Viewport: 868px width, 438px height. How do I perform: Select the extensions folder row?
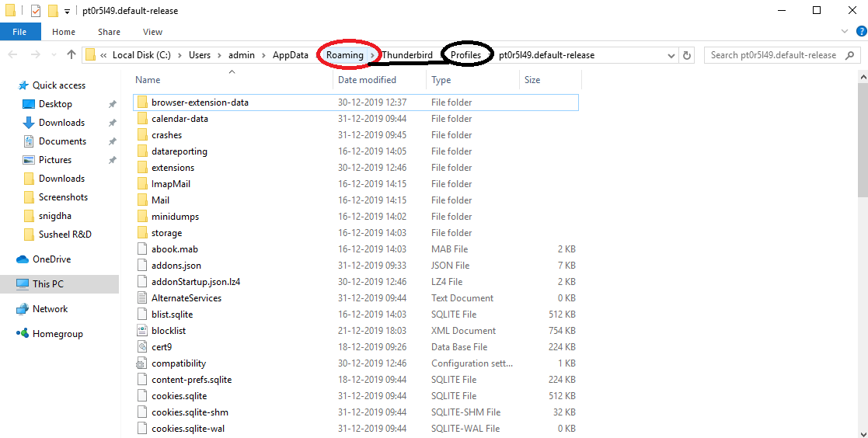tap(356, 168)
